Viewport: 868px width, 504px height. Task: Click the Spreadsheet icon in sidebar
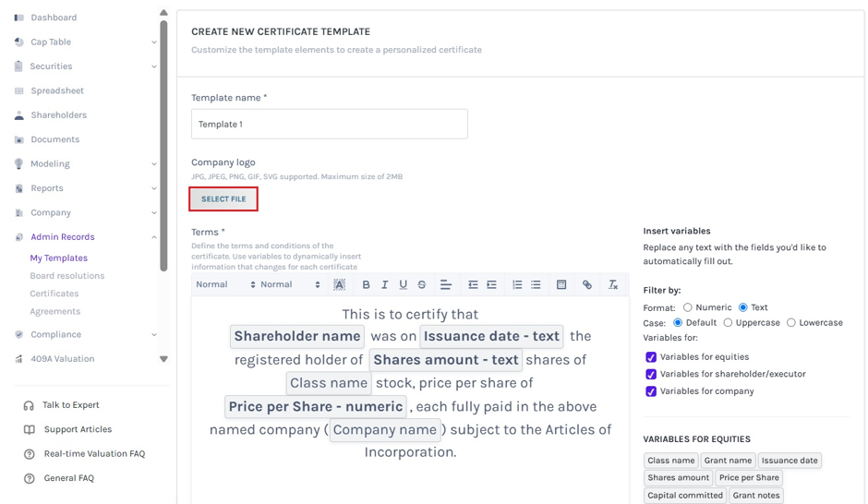[x=18, y=90]
